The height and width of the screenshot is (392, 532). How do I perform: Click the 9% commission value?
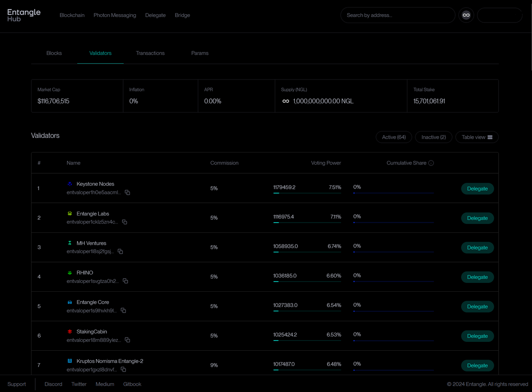point(214,365)
